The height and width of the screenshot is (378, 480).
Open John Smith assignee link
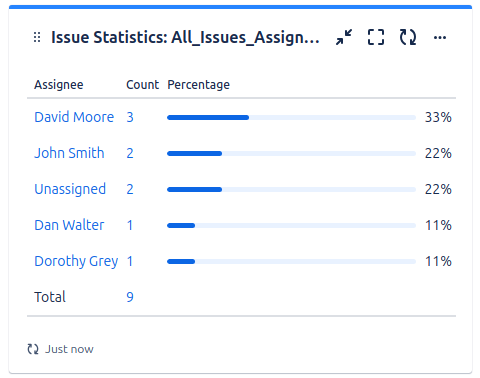69,153
